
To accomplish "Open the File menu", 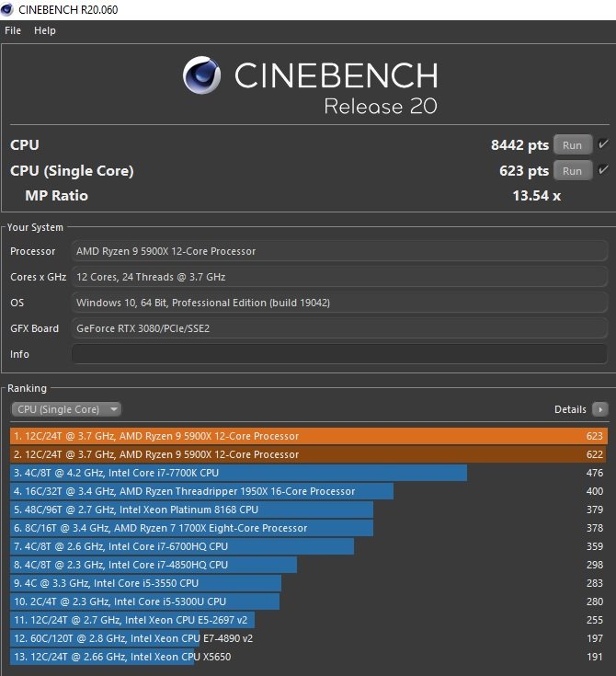I will (13, 30).
